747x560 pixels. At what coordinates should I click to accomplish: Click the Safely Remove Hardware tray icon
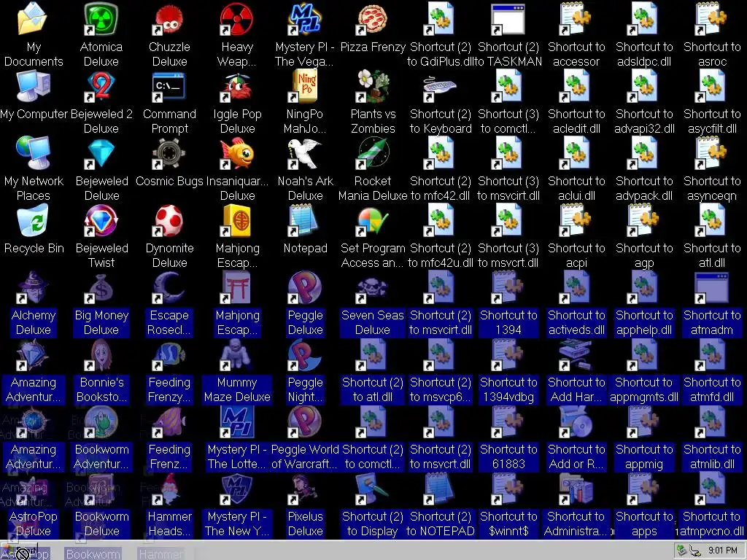[x=682, y=551]
